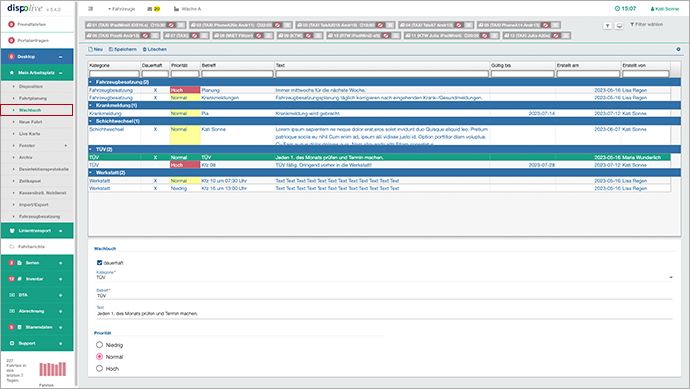Click the Neu button
Screen dimensions: 690x389
coord(95,49)
